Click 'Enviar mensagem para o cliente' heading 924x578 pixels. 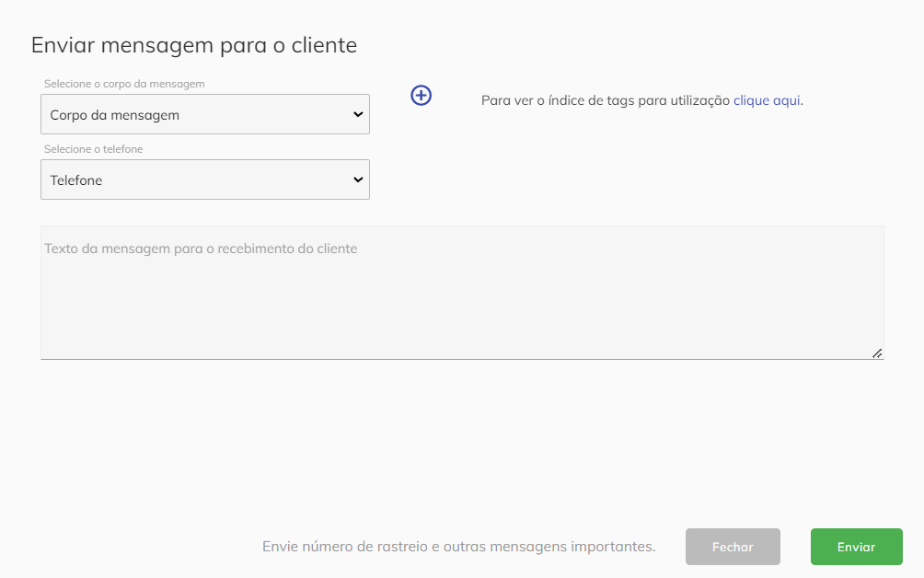[194, 45]
